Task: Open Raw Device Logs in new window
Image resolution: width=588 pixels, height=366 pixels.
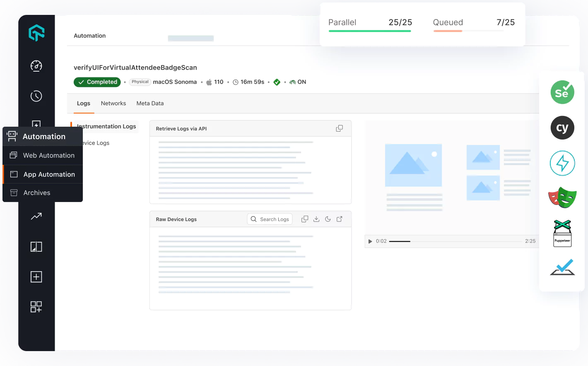Action: point(339,219)
